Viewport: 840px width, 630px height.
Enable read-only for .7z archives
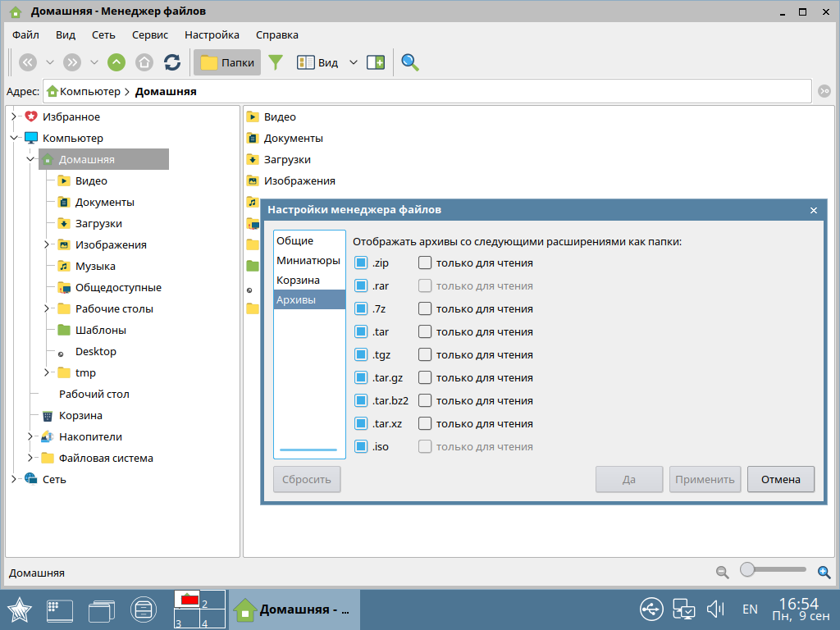click(425, 309)
